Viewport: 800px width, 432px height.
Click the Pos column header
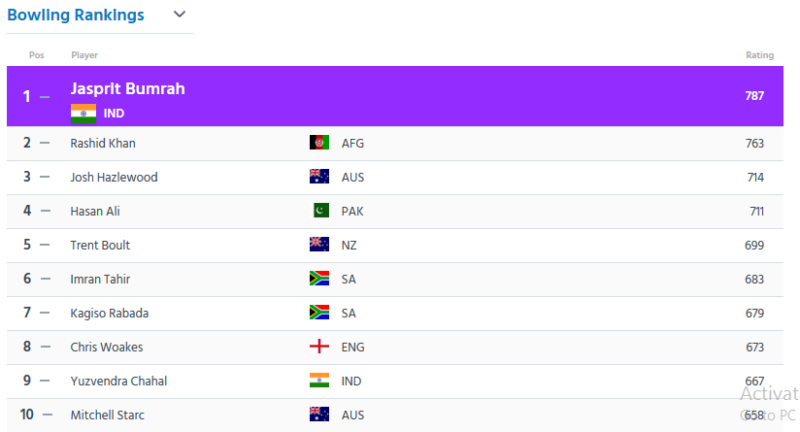pos(36,55)
